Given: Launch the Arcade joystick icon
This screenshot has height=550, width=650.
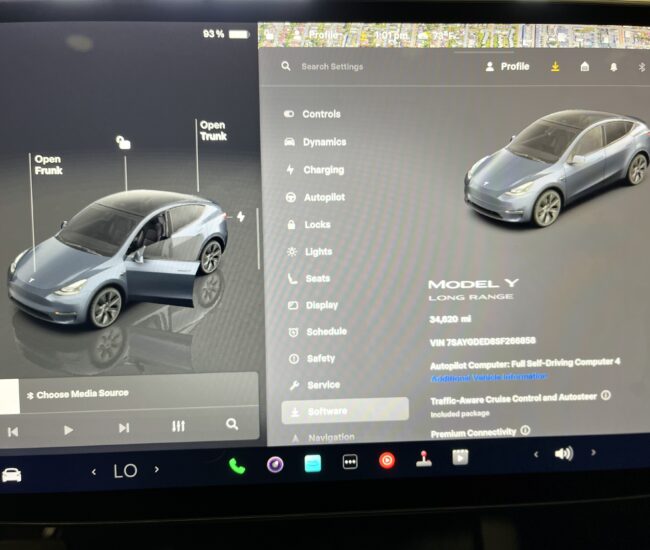Looking at the screenshot, I should point(424,459).
